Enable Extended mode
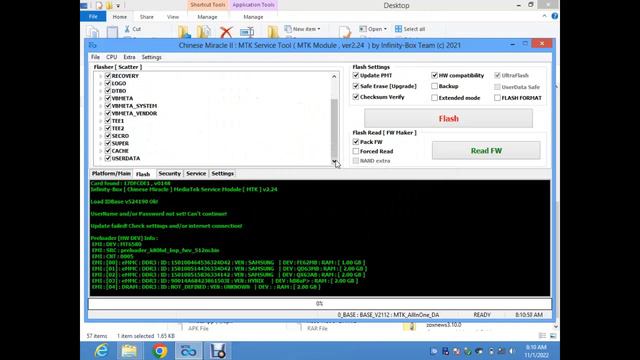640x360 pixels. (x=434, y=98)
